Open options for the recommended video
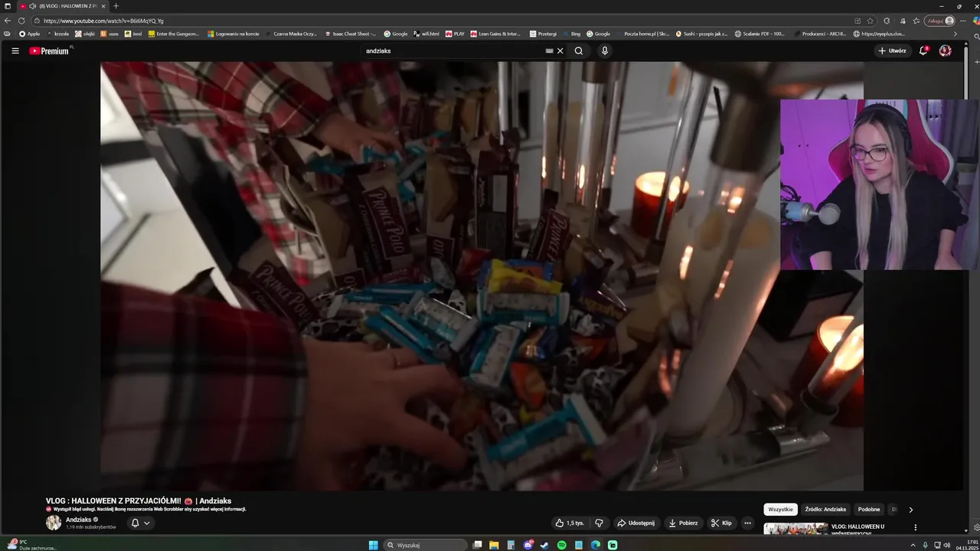The width and height of the screenshot is (980, 551). point(915,527)
